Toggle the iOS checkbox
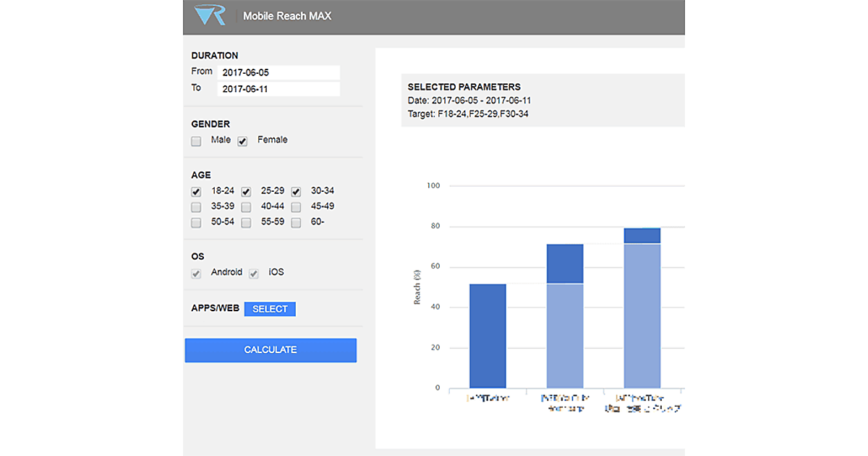The height and width of the screenshot is (456, 868). 254,274
